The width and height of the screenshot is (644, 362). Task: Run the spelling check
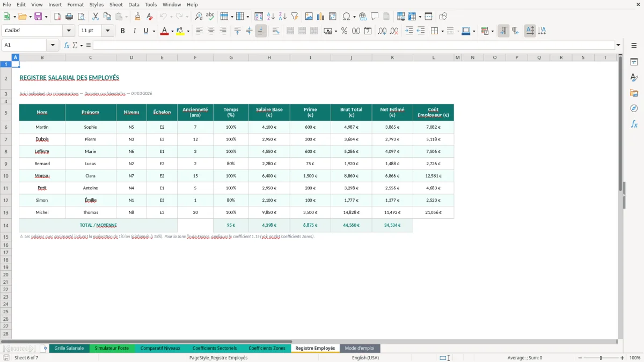(x=210, y=17)
